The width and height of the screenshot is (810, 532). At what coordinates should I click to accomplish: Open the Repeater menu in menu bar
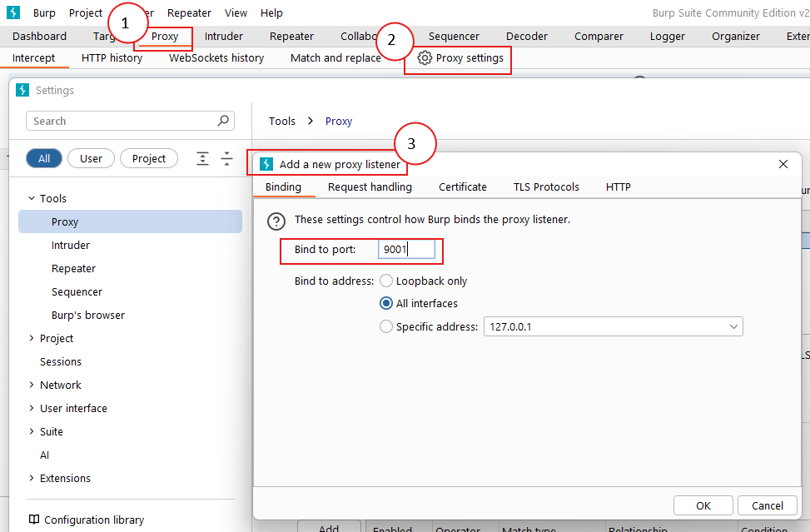(189, 13)
